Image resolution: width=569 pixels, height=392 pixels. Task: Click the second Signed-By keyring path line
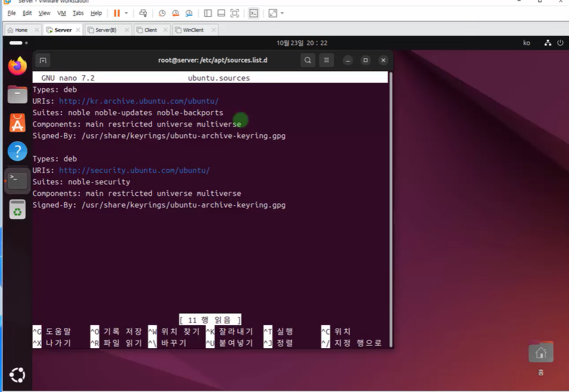[x=159, y=205]
